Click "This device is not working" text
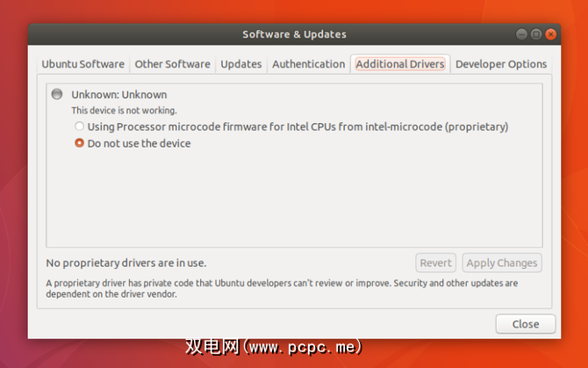Image resolution: width=588 pixels, height=368 pixels. (x=124, y=111)
